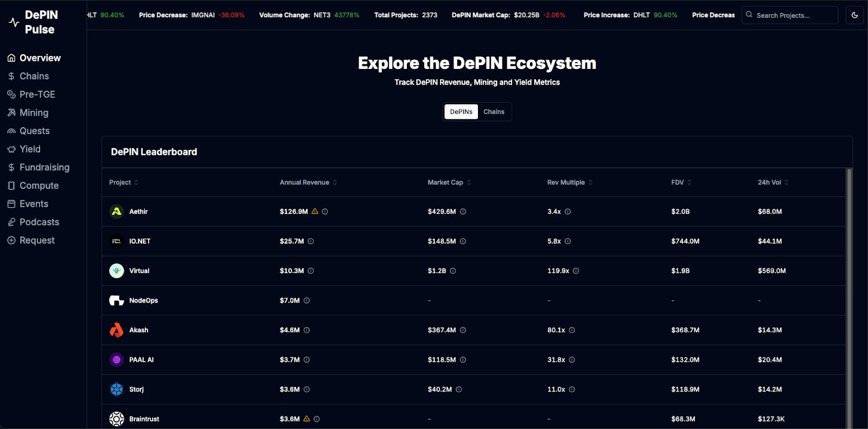Open the Akash project name link

pyautogui.click(x=139, y=330)
